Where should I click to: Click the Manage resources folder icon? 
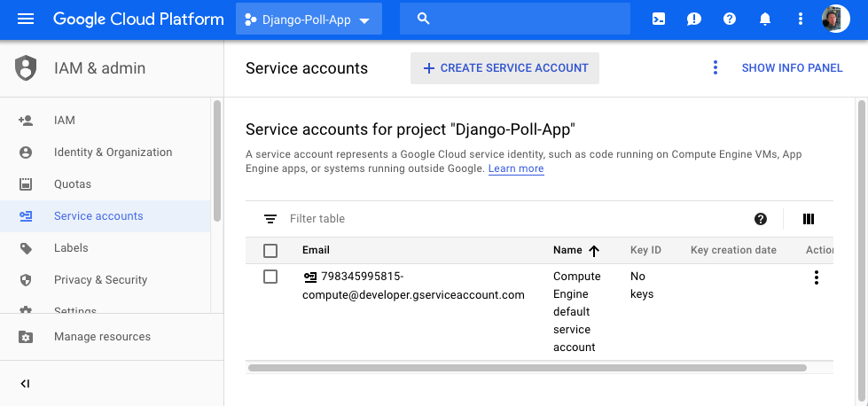point(26,337)
